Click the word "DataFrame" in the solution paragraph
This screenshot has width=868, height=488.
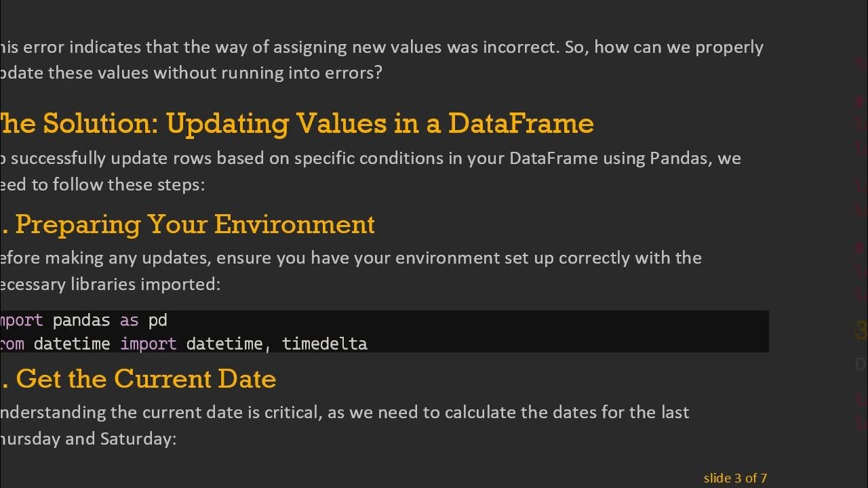553,158
